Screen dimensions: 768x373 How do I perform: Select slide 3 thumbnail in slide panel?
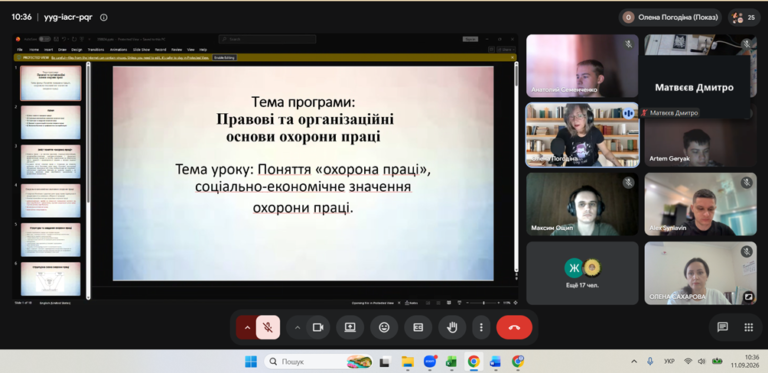tap(50, 161)
